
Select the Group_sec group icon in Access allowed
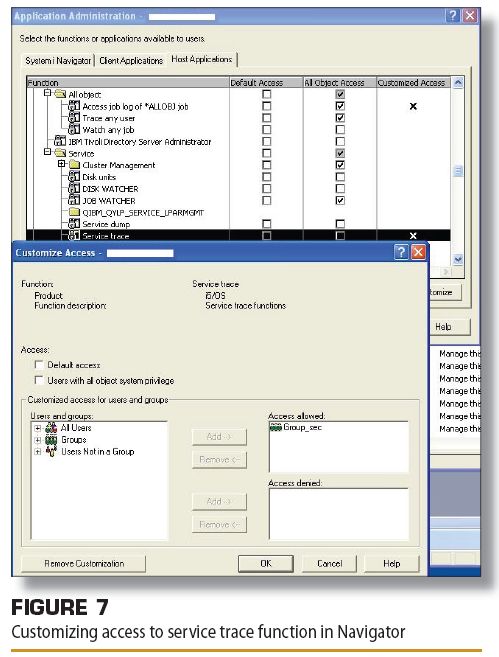click(276, 427)
